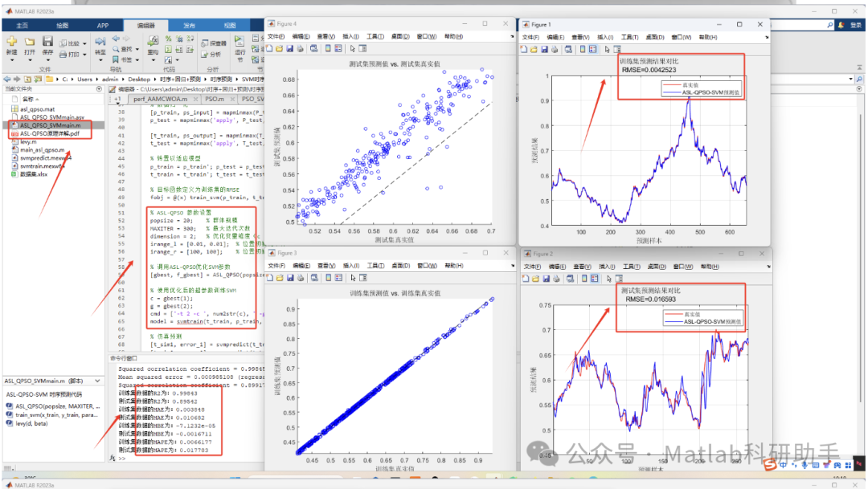This screenshot has width=868, height=489.
Task: Click the Bookmark (书签) icon
Action: [x=115, y=59]
